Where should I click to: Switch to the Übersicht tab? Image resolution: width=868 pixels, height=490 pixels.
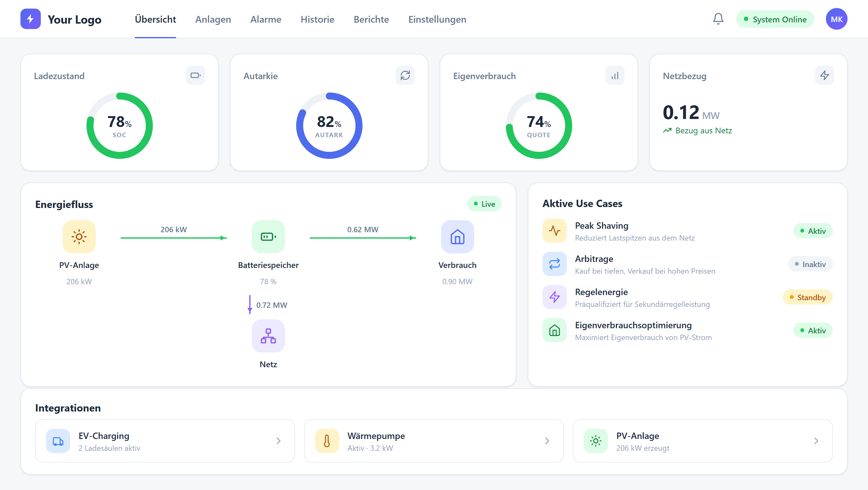click(x=155, y=19)
